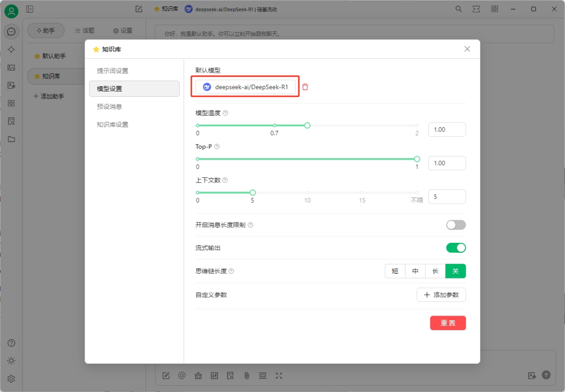This screenshot has width=565, height=392.
Task: Click the 添加参数 button
Action: click(441, 295)
